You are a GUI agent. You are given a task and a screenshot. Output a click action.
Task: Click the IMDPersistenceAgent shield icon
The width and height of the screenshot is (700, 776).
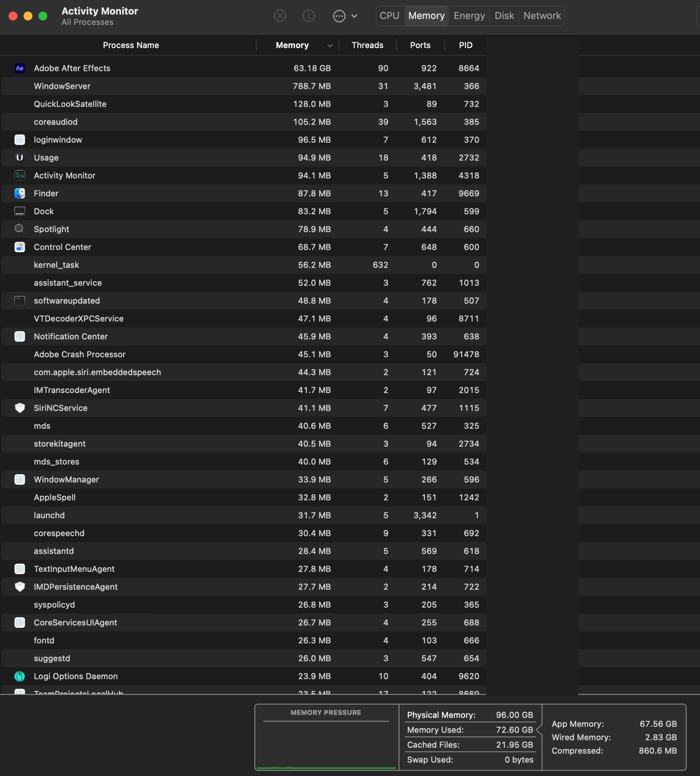20,587
